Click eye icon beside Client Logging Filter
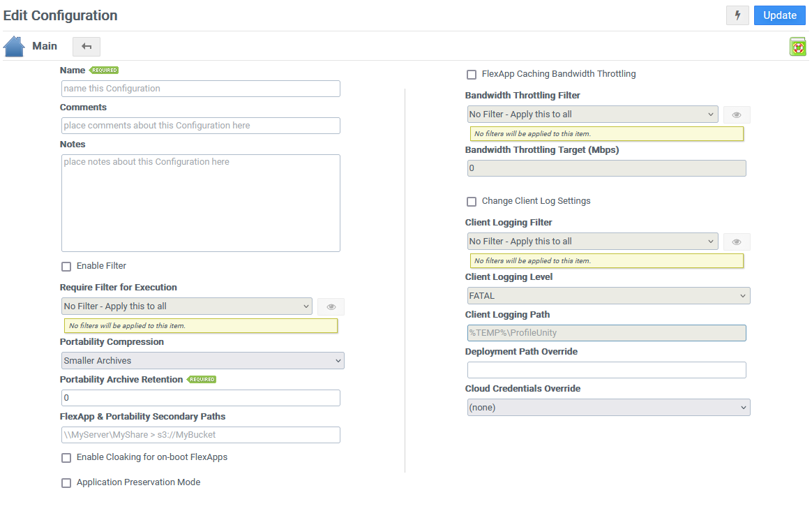 pyautogui.click(x=737, y=242)
